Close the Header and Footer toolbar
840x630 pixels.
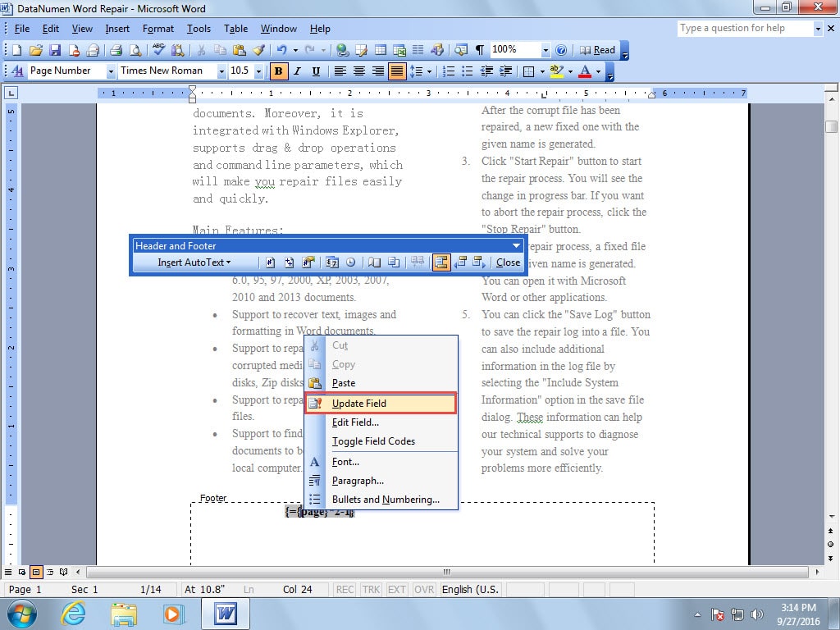[x=508, y=262]
